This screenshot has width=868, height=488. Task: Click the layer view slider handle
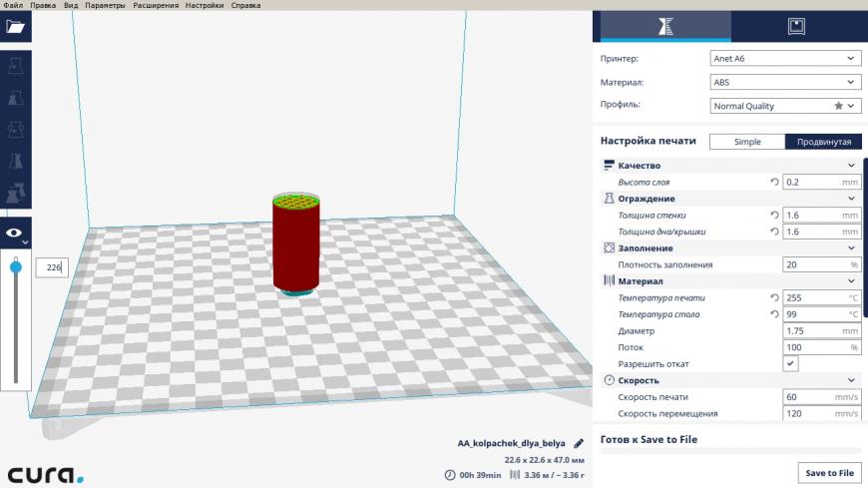coord(16,267)
